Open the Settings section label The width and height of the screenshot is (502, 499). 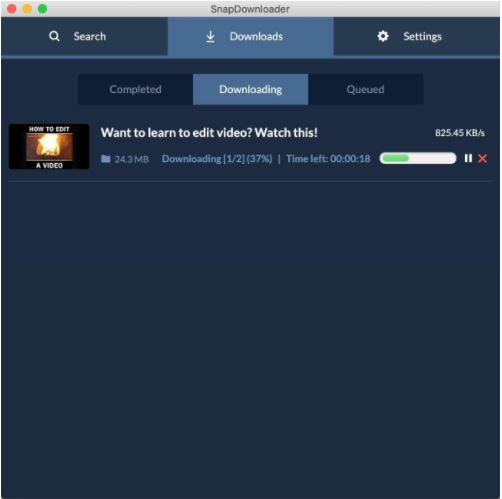pos(422,37)
